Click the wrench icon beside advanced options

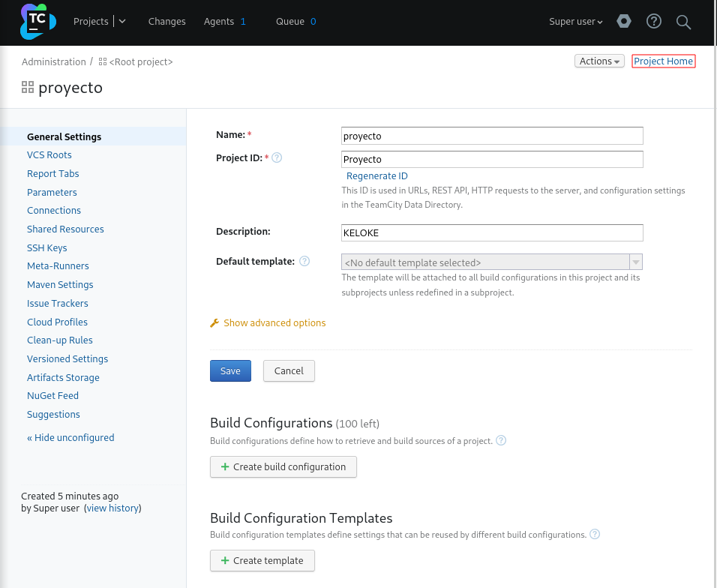(214, 322)
